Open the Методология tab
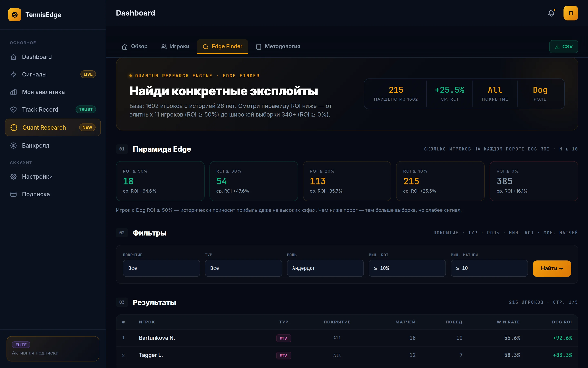 [x=278, y=46]
